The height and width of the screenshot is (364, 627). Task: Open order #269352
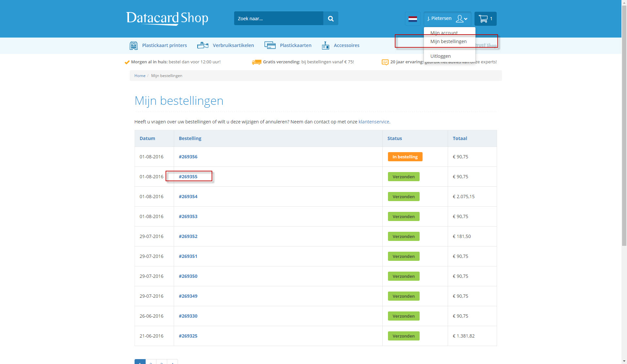pyautogui.click(x=188, y=236)
